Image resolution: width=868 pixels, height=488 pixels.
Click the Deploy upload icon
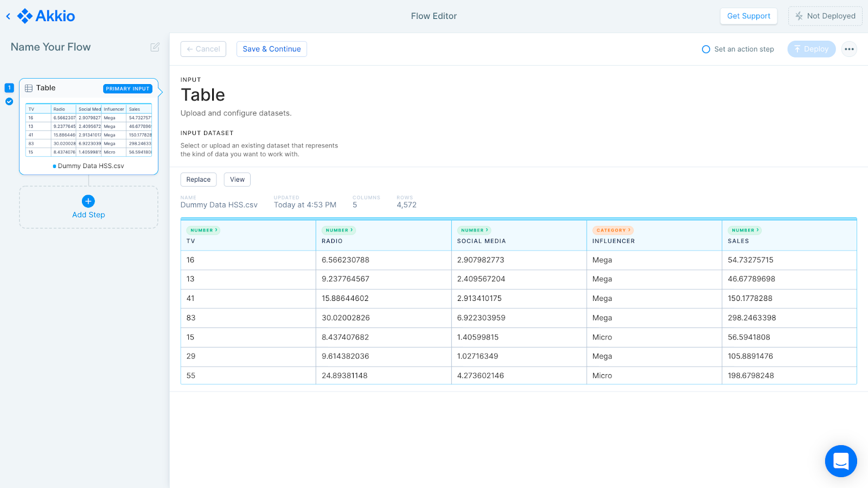click(798, 49)
